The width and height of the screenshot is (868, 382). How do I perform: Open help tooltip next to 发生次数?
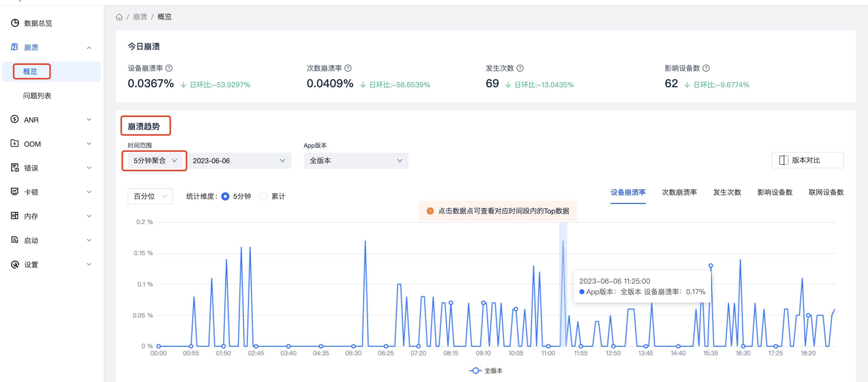(520, 68)
